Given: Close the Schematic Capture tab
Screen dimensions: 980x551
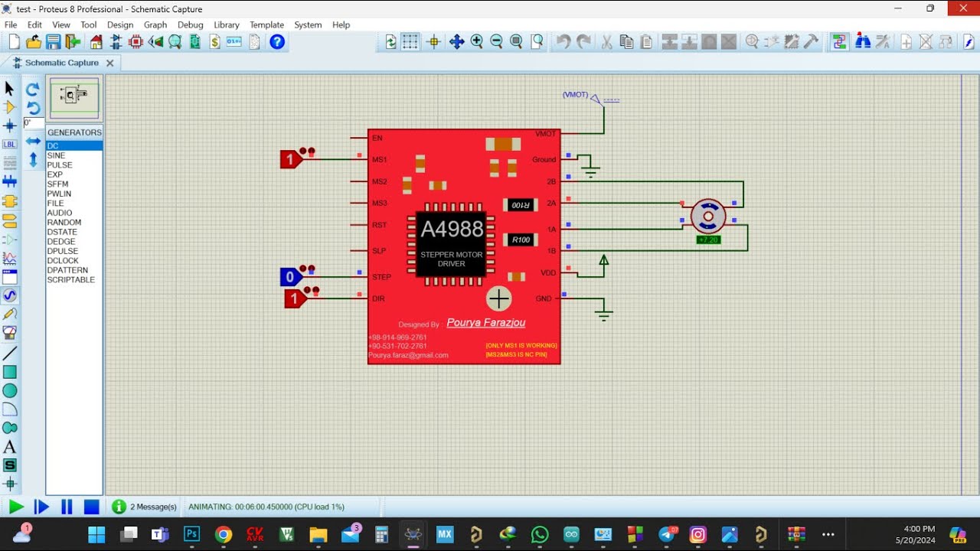Looking at the screenshot, I should [109, 63].
